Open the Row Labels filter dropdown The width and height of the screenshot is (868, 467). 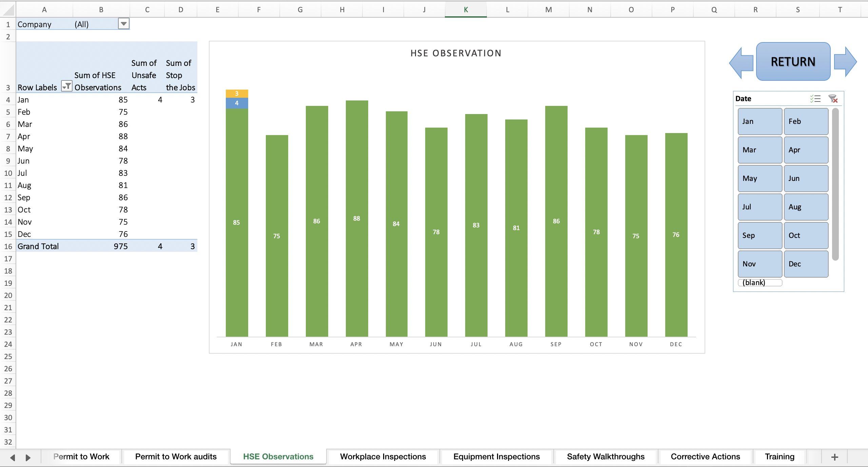66,87
